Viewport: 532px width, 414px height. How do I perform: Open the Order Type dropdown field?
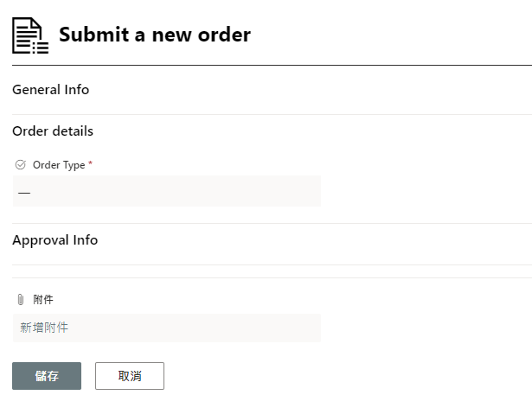[x=166, y=192]
